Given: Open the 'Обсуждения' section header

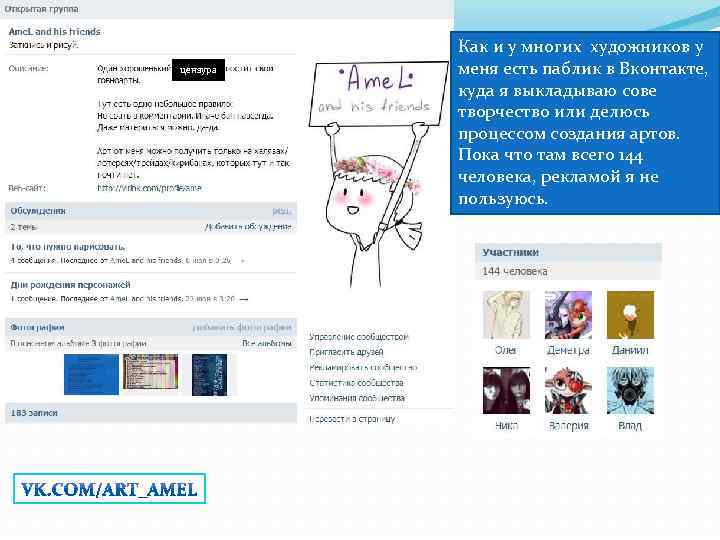Looking at the screenshot, I should (x=38, y=211).
